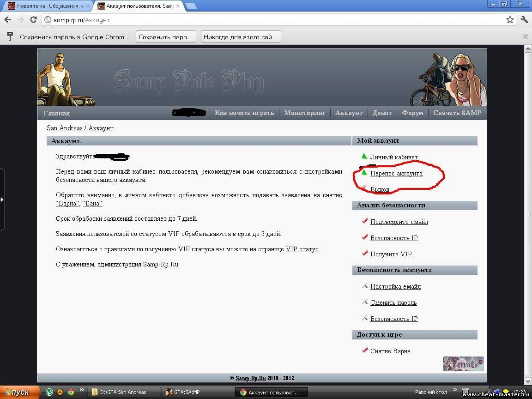Open Безопасность IP under Безопасность аккаунта
The image size is (532, 399).
[x=394, y=319]
